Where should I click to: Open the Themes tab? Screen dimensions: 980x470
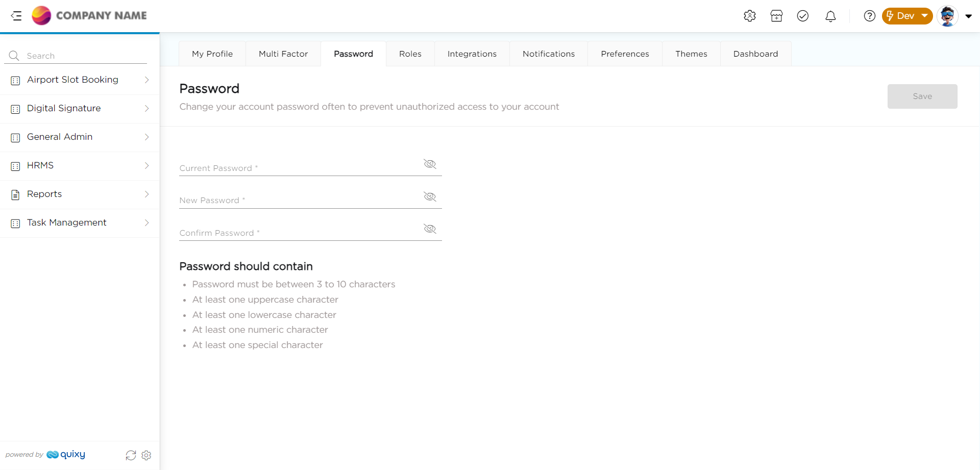(x=691, y=54)
